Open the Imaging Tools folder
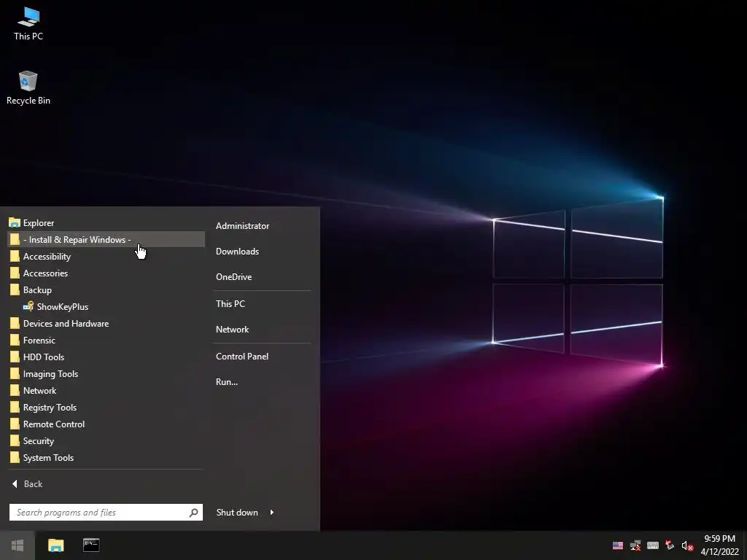This screenshot has height=560, width=747. tap(106, 374)
